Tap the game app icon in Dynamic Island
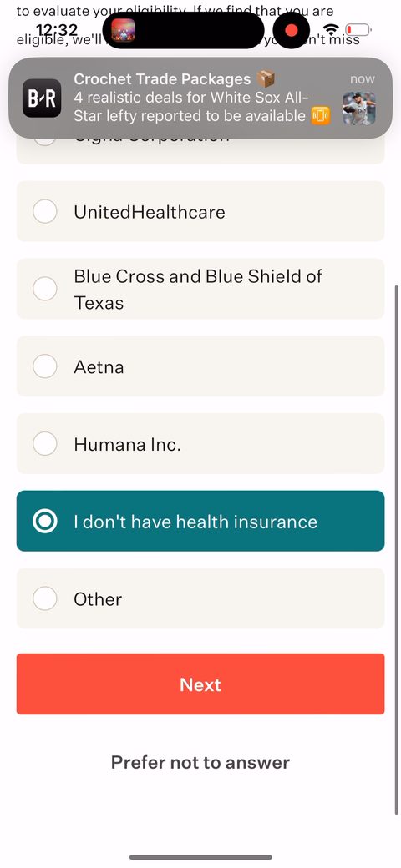This screenshot has width=401, height=868. (123, 30)
